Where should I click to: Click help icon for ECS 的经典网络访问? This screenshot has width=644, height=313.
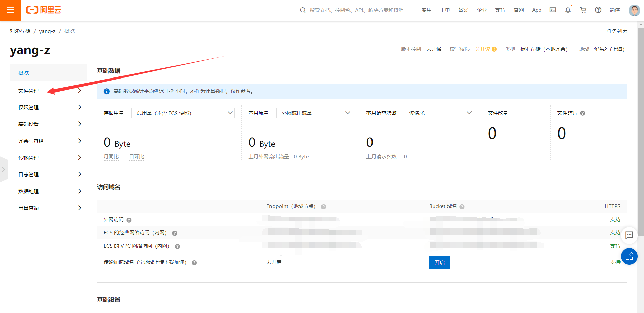point(175,233)
